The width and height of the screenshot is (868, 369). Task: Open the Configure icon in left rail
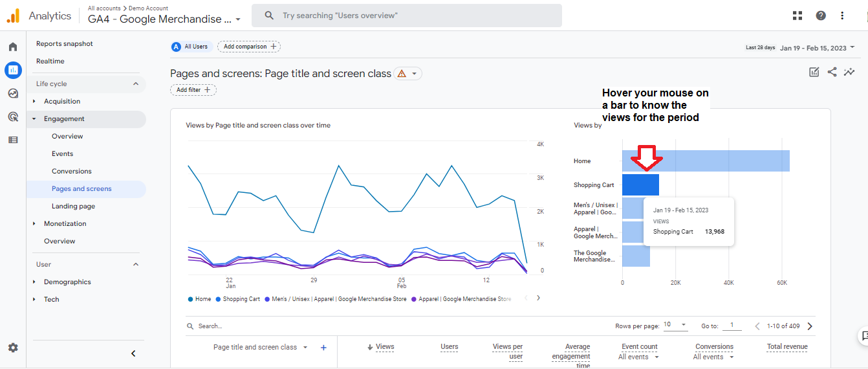click(13, 140)
